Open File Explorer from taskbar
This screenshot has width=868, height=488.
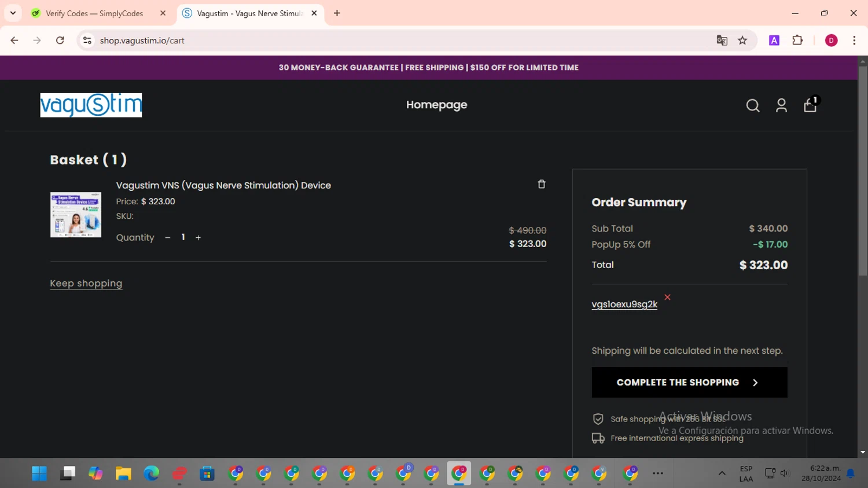(x=123, y=474)
